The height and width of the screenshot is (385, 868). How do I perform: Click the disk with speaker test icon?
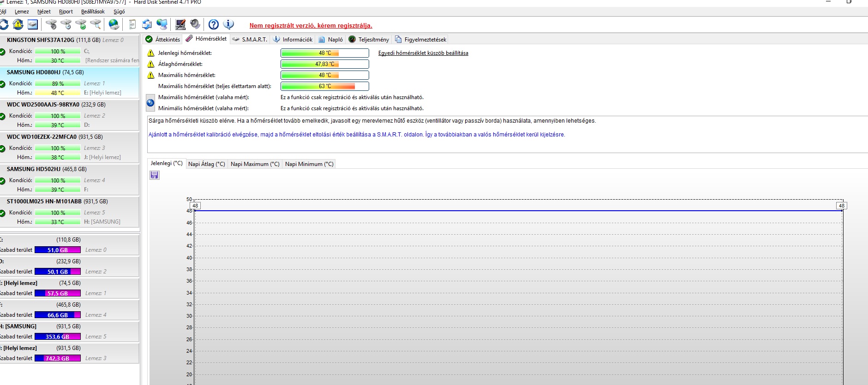[51, 24]
